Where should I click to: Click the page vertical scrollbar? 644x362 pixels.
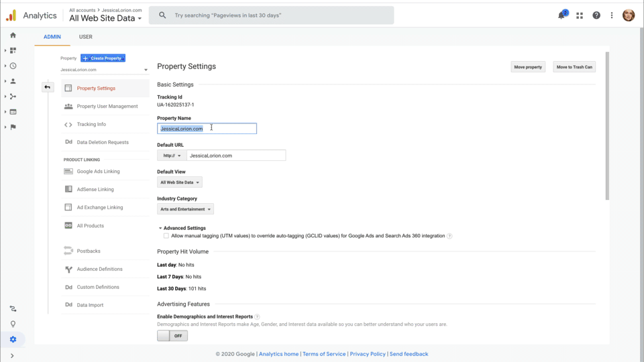(607, 126)
